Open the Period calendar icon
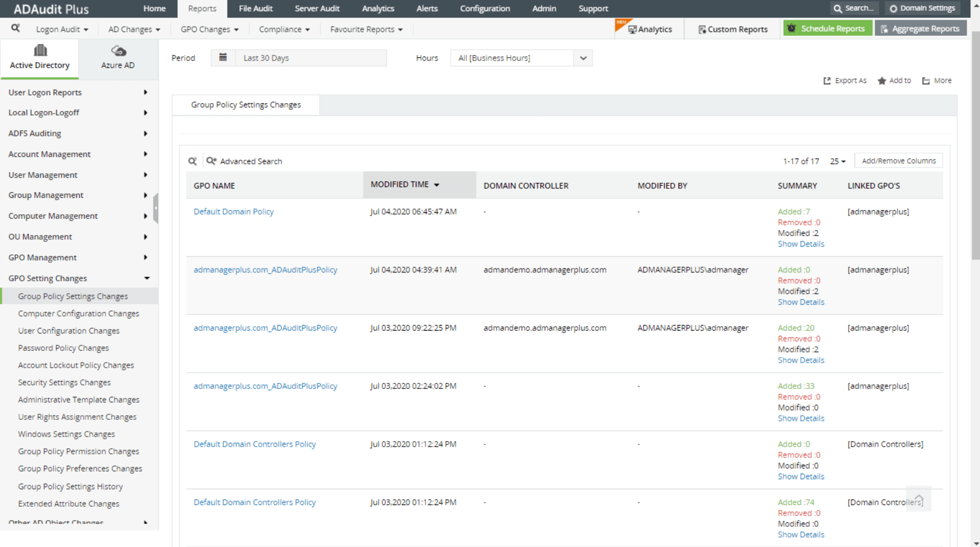The image size is (980, 547). (223, 57)
